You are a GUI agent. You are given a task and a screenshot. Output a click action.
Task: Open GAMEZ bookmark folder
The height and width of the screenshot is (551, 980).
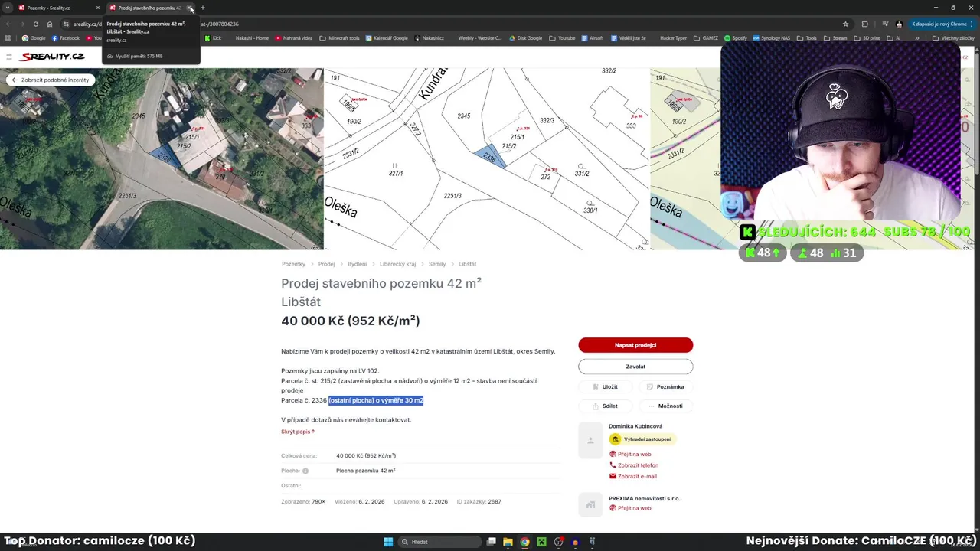[x=705, y=38]
